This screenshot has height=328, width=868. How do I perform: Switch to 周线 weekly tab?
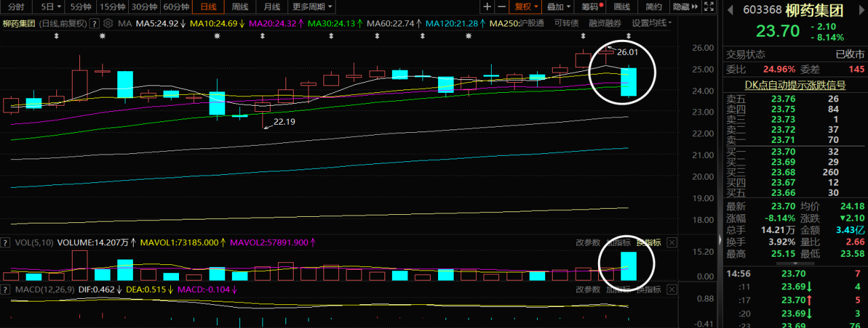(240, 7)
